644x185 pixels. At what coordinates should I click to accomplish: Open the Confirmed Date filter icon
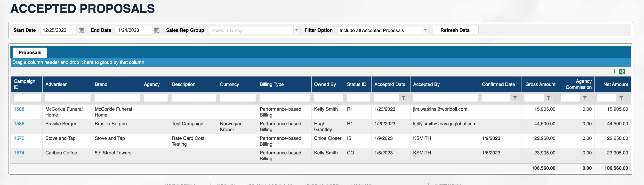click(515, 98)
